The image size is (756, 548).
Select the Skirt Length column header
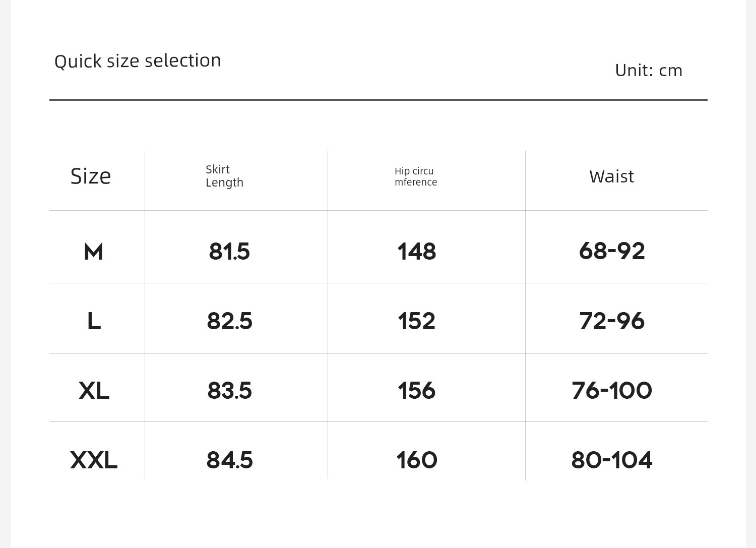[224, 176]
